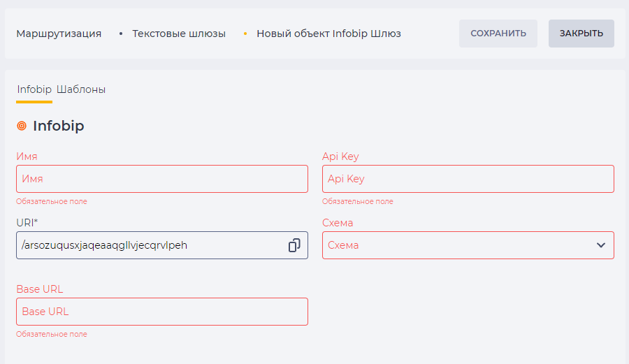629x364 pixels.
Task: Select the Infobip tab
Action: (34, 89)
